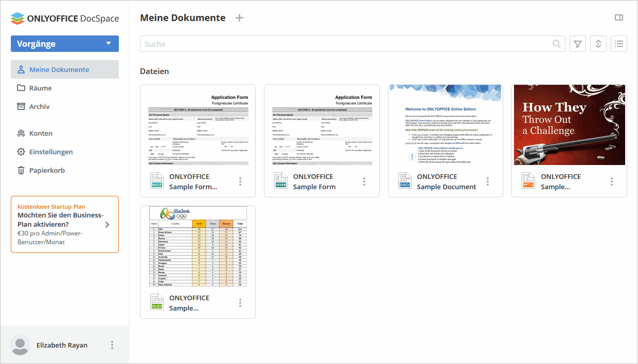
Task: Switch to list view with the view icon
Action: click(x=619, y=44)
